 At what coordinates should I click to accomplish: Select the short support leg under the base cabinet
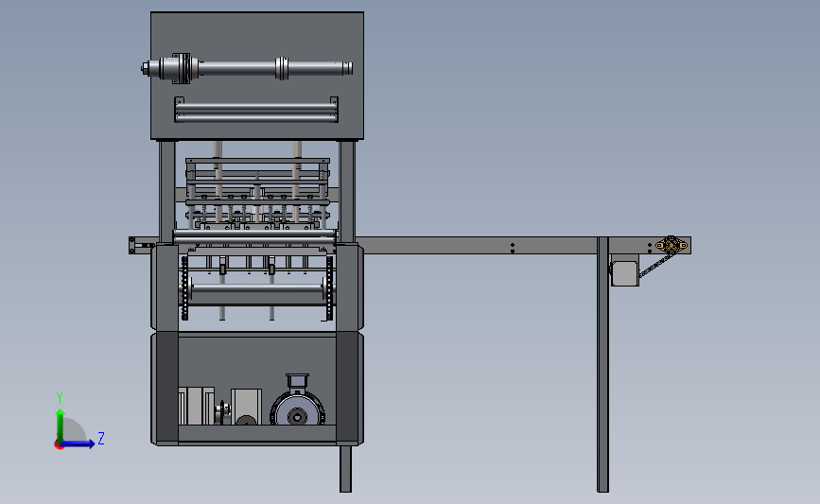pos(345,468)
